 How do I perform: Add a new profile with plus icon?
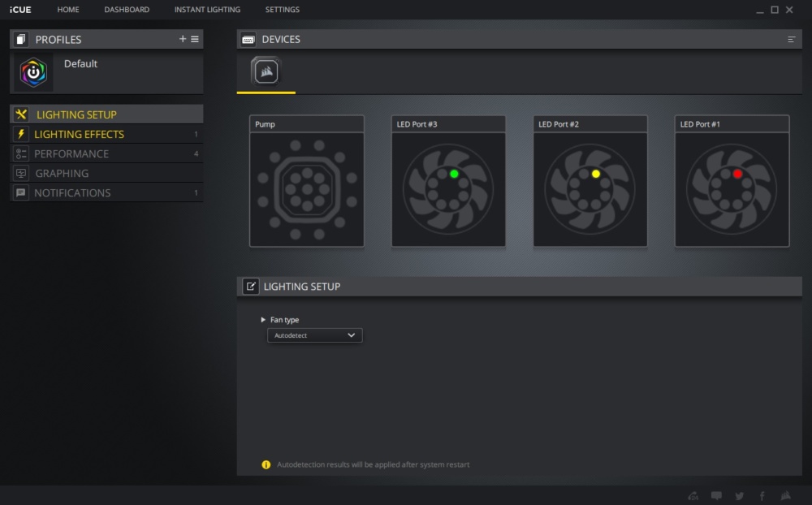182,39
